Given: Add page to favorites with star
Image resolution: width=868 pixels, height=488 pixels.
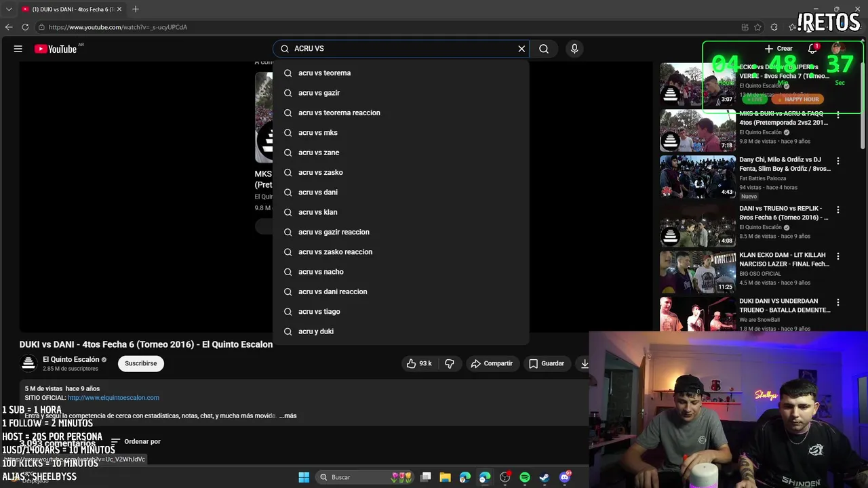Looking at the screenshot, I should [758, 27].
